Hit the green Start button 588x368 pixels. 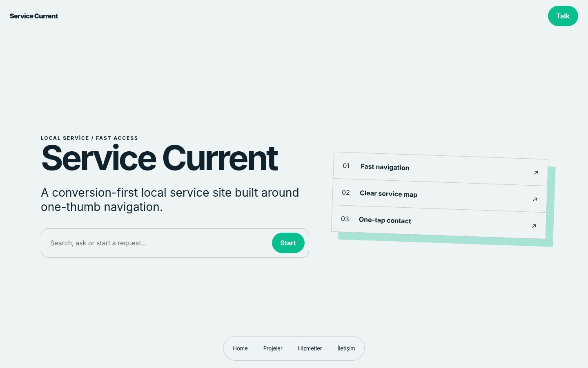click(x=288, y=243)
